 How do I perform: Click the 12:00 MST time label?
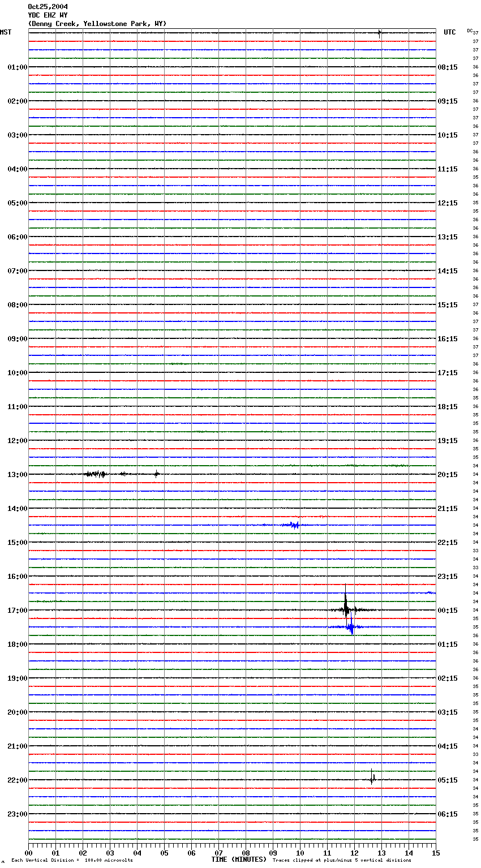(18, 441)
